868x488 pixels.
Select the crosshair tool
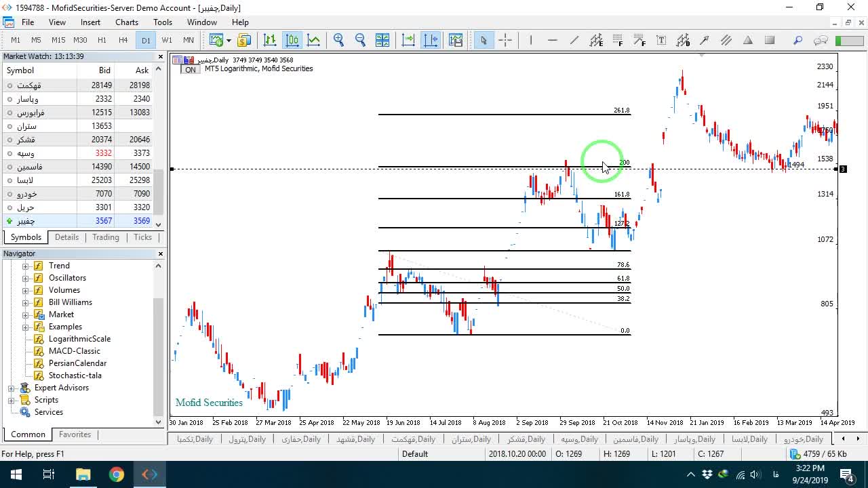tap(505, 40)
